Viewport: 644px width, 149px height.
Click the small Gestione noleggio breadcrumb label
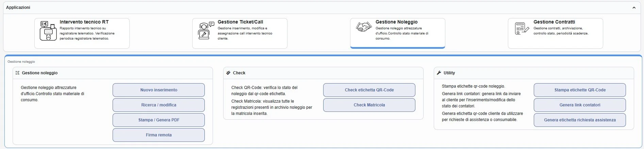(21, 62)
